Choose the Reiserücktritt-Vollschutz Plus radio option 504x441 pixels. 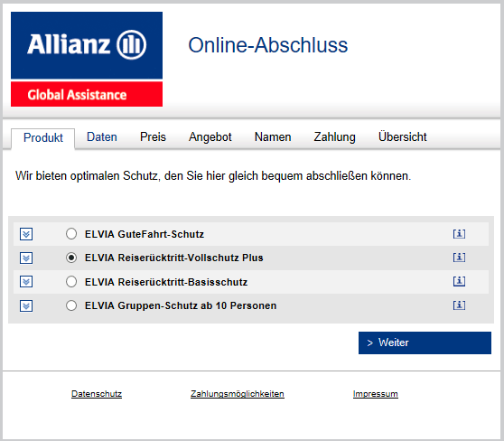point(71,258)
